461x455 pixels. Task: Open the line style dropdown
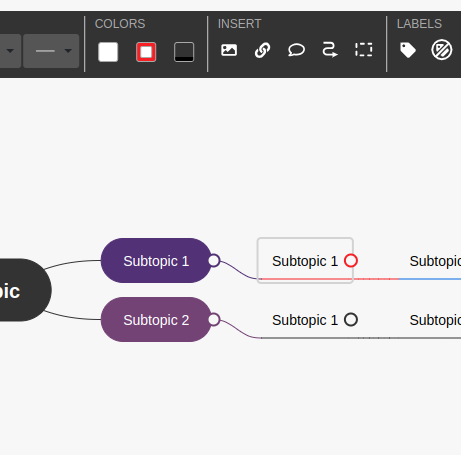[x=51, y=51]
